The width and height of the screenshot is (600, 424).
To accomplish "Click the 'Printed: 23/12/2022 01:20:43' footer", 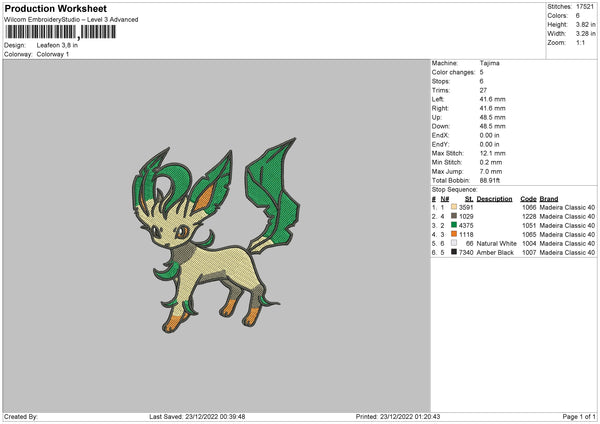I will click(x=398, y=416).
